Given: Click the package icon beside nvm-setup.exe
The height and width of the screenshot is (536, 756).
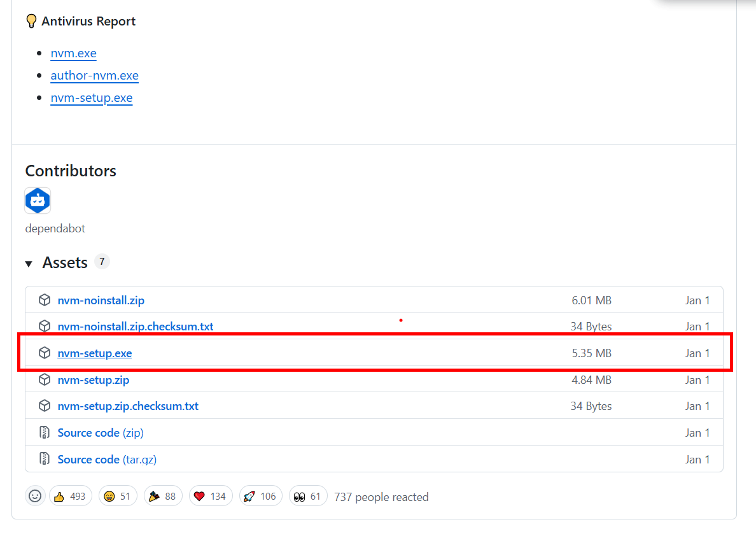Looking at the screenshot, I should tap(44, 353).
